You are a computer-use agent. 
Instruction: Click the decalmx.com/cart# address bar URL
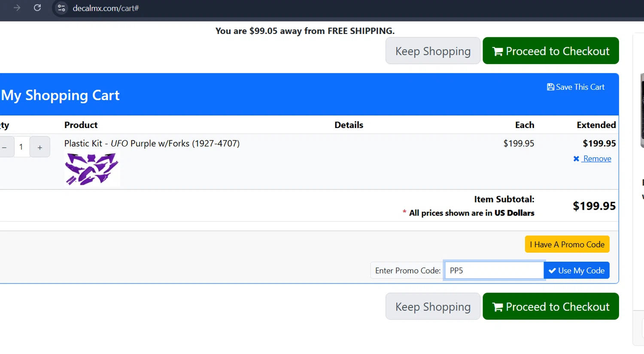coord(106,8)
